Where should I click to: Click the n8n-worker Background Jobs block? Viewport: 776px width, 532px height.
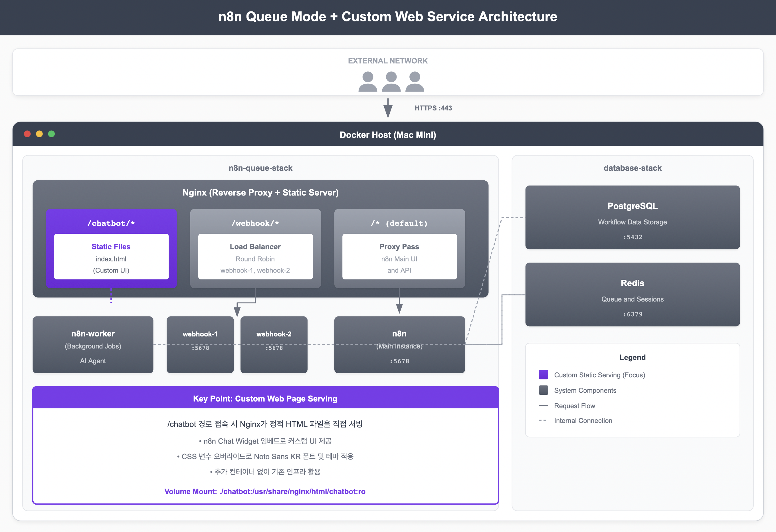[x=93, y=345]
